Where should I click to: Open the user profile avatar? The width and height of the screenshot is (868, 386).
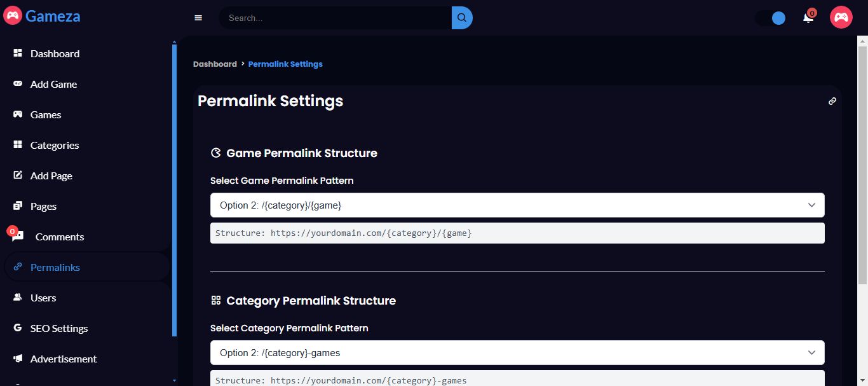(x=841, y=17)
